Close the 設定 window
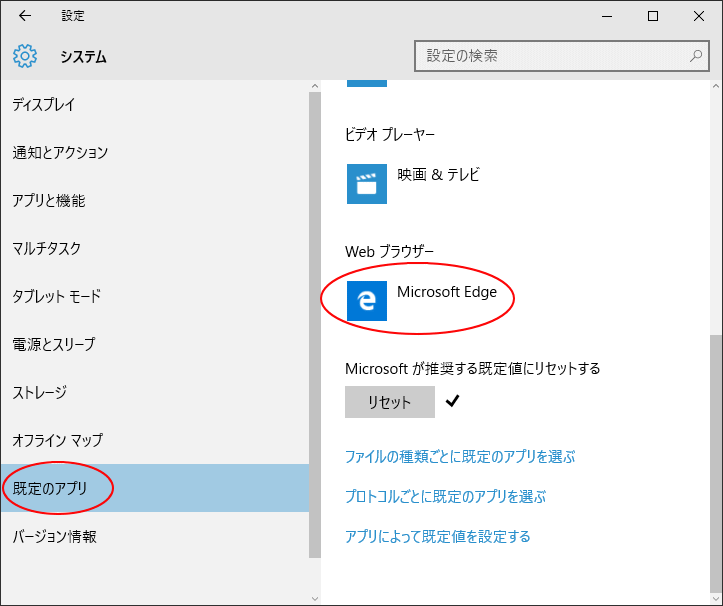The width and height of the screenshot is (723, 606). [699, 16]
